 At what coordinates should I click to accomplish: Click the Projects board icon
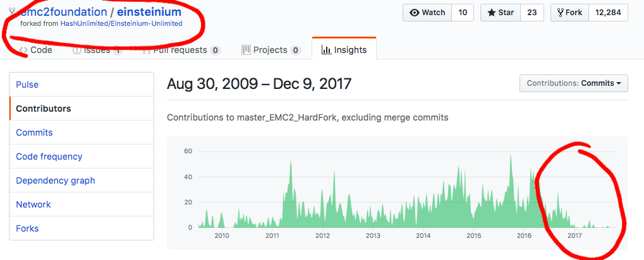coord(246,50)
